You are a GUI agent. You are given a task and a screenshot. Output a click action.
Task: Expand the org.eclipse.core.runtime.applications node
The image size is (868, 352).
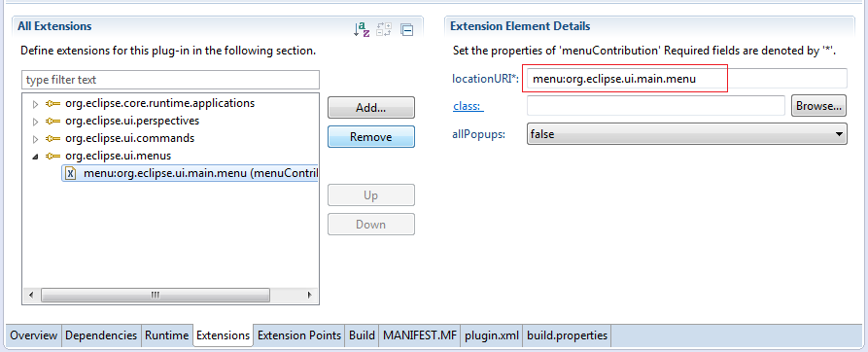click(x=35, y=104)
